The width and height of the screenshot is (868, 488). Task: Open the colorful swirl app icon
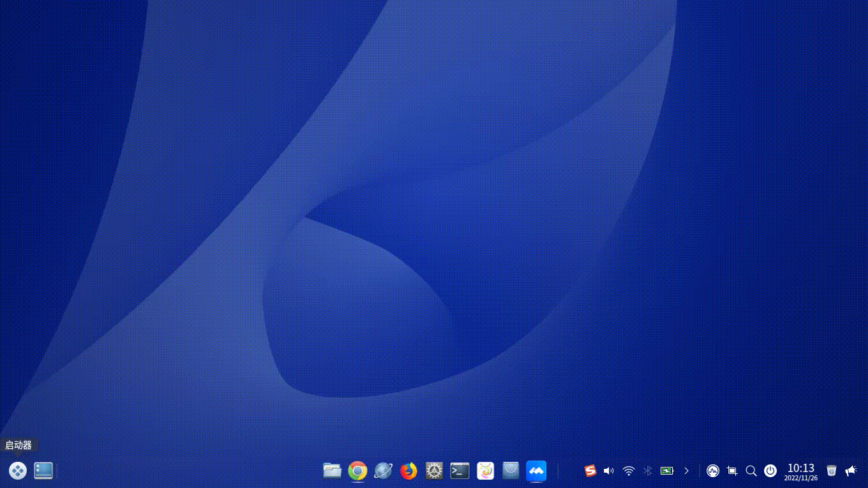[x=486, y=471]
